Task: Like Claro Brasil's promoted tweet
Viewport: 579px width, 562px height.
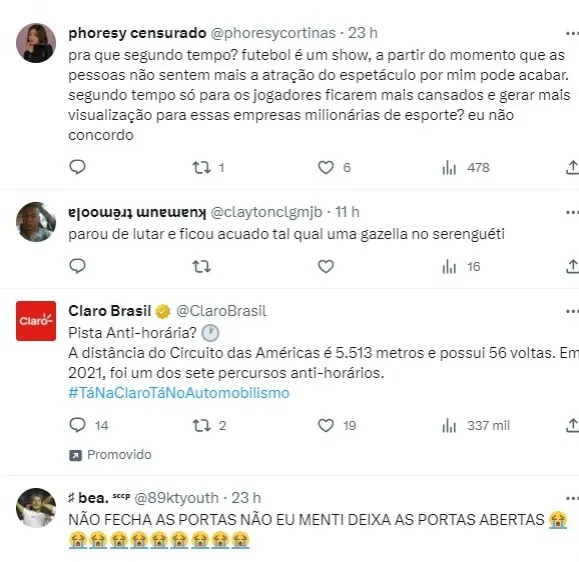Action: point(337,425)
